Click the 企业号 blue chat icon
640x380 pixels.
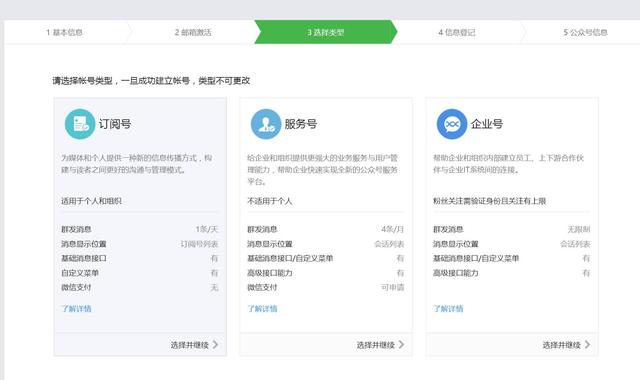[452, 124]
